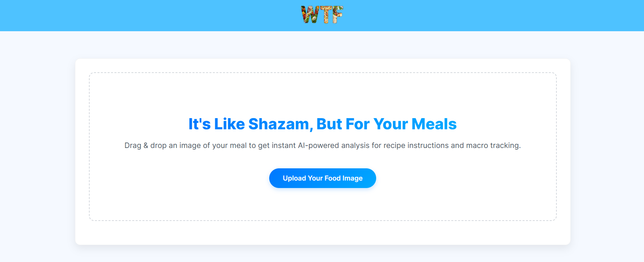The image size is (644, 262).
Task: Click the word "Image" on the upload button
Action: coord(352,178)
